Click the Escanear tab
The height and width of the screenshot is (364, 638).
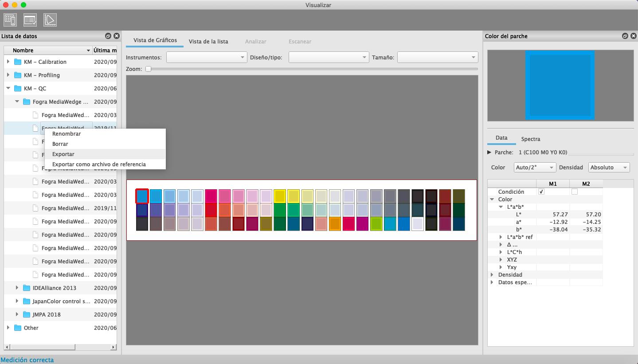pyautogui.click(x=300, y=41)
